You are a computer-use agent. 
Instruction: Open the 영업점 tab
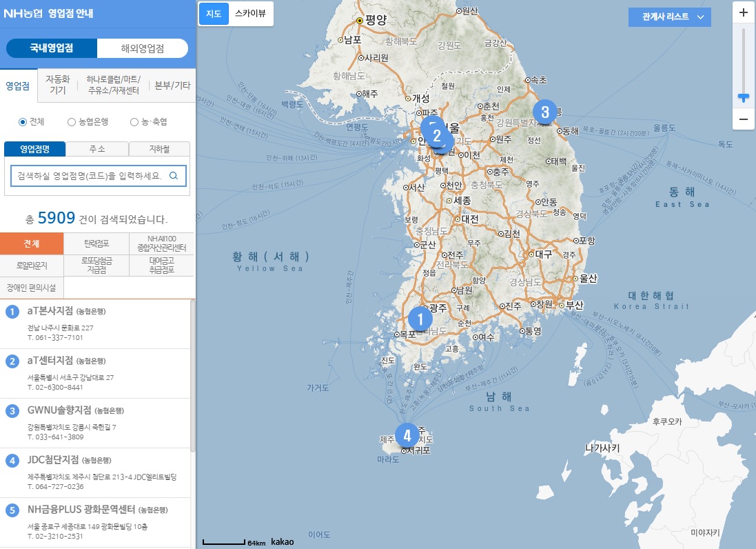click(x=18, y=86)
